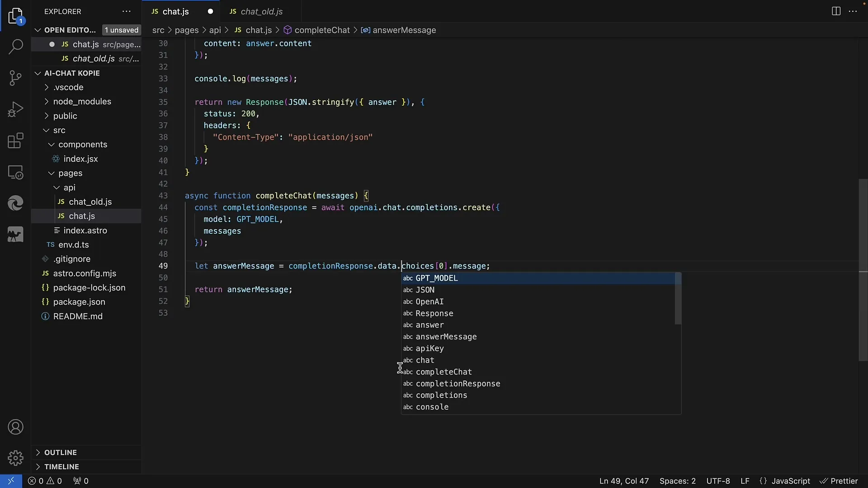This screenshot has width=868, height=488.
Task: Change file encoding UTF-8
Action: point(718,481)
